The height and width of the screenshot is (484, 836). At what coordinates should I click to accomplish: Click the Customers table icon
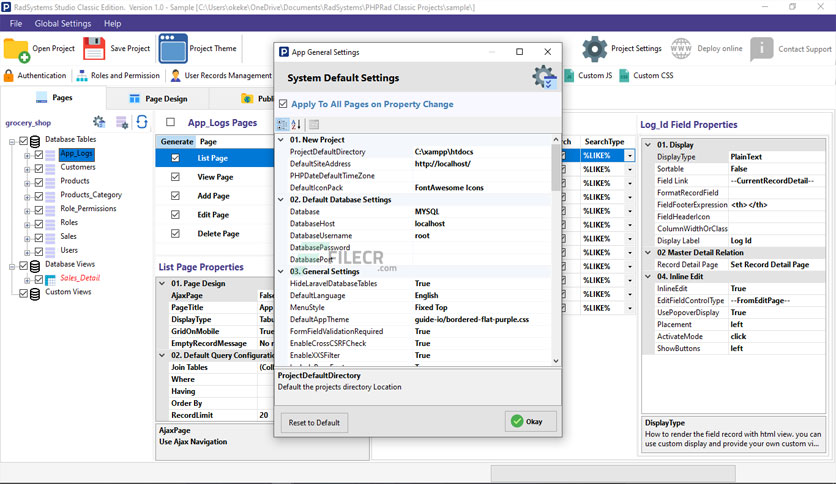tap(50, 169)
